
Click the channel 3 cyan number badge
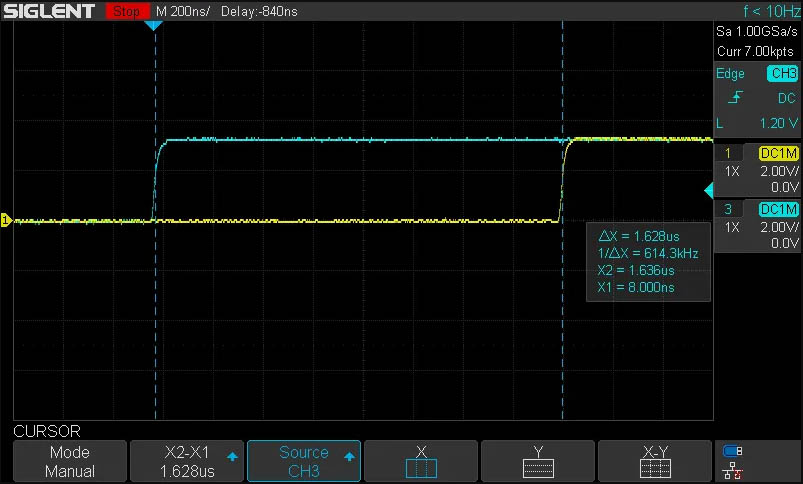click(728, 209)
